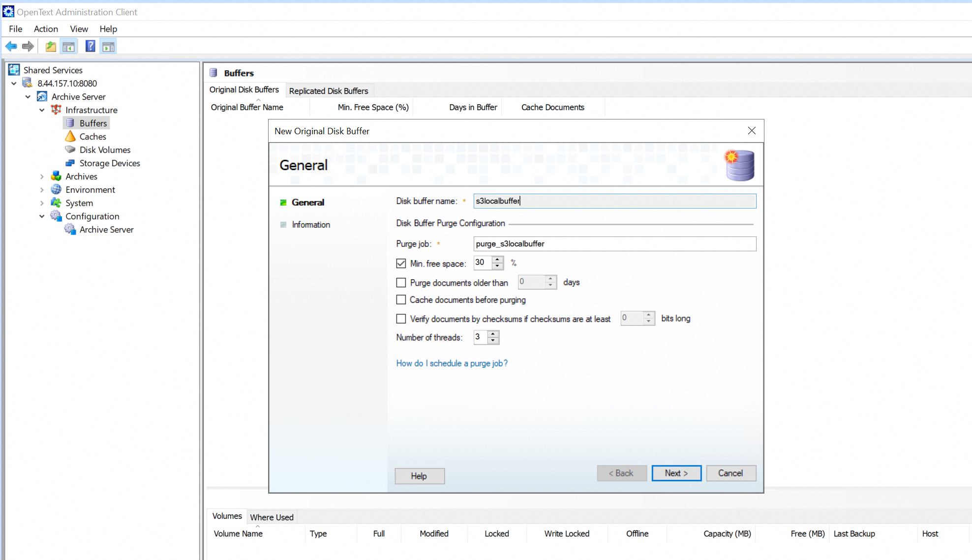Sort by the Days in Buffer column
The height and width of the screenshot is (560, 972).
(x=473, y=107)
